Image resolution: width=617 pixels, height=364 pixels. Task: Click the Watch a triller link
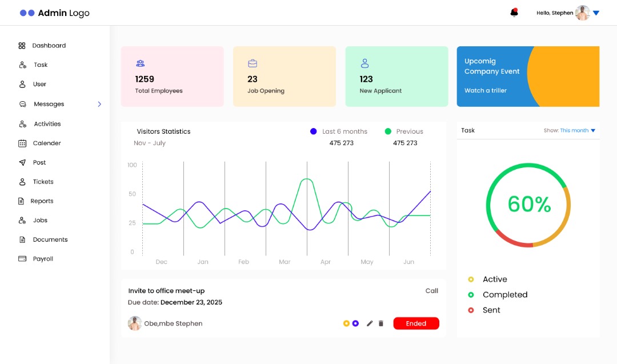[486, 90]
